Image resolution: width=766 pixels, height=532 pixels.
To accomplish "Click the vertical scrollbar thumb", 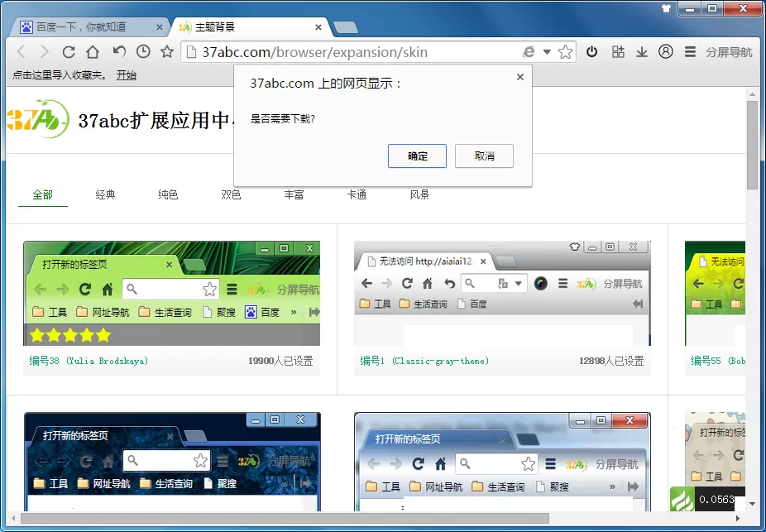I will tap(752, 145).
